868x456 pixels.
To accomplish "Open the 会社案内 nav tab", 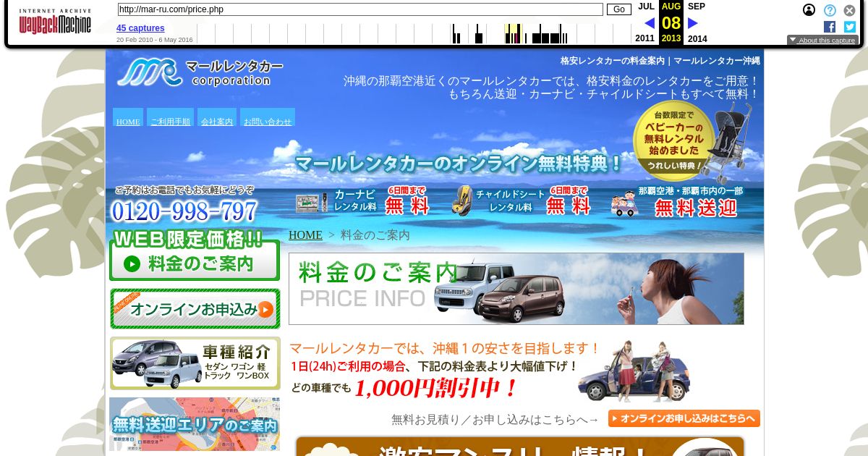I will pyautogui.click(x=217, y=117).
